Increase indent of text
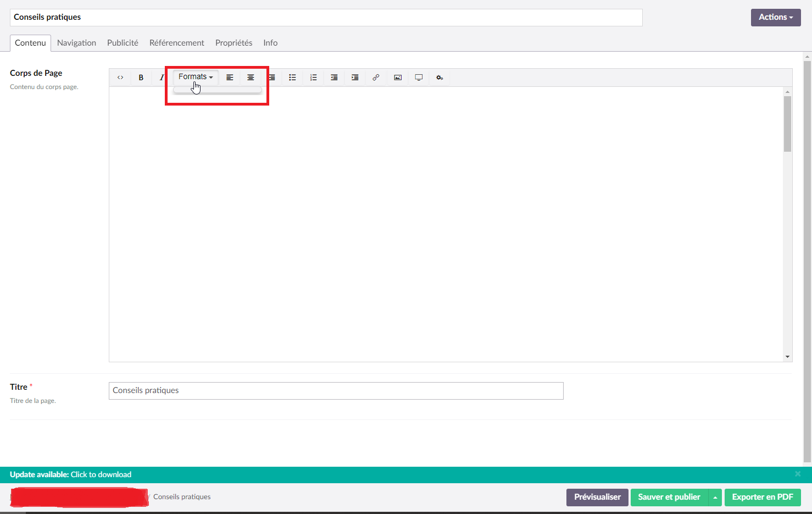The height and width of the screenshot is (514, 812). [x=355, y=78]
